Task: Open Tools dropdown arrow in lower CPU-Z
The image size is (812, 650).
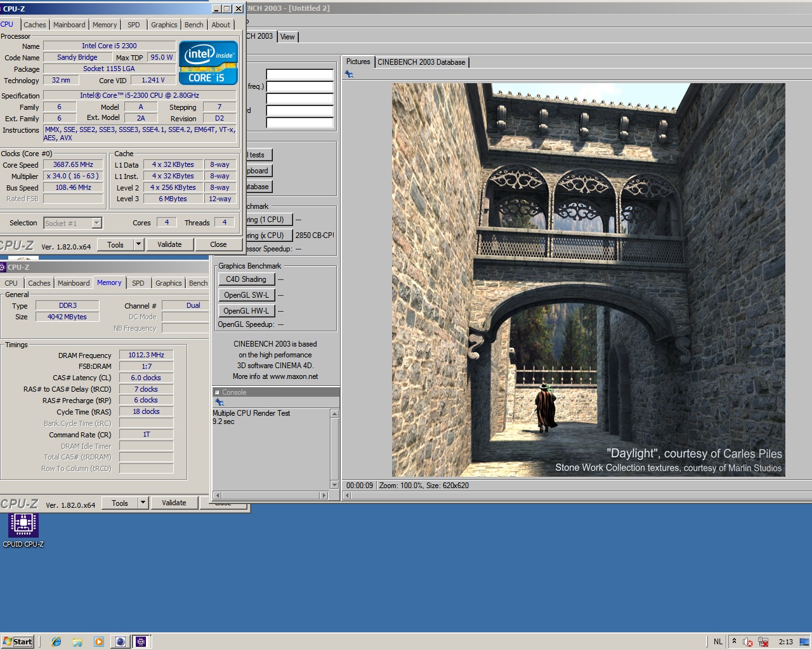Action: (x=143, y=503)
